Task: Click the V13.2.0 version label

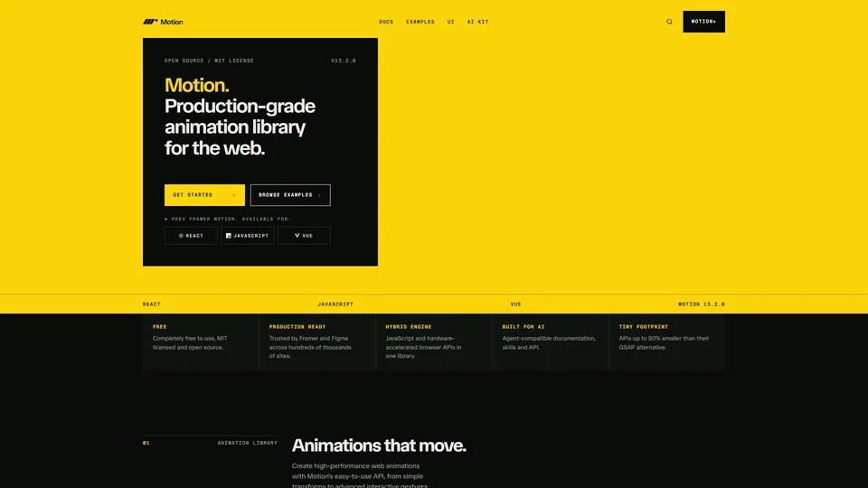Action: pyautogui.click(x=344, y=61)
